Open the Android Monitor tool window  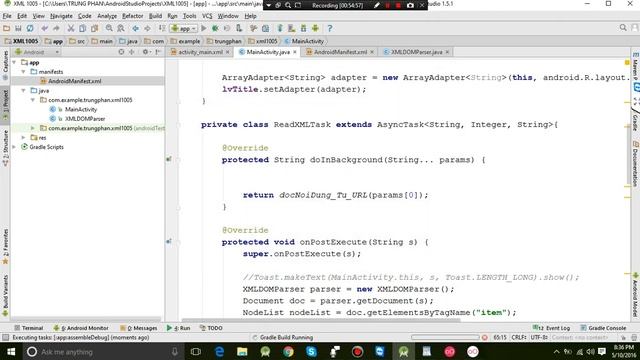click(81, 328)
